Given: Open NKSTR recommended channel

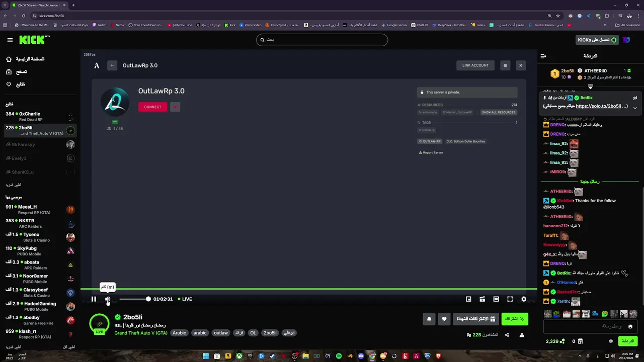Looking at the screenshot, I should pos(39,223).
